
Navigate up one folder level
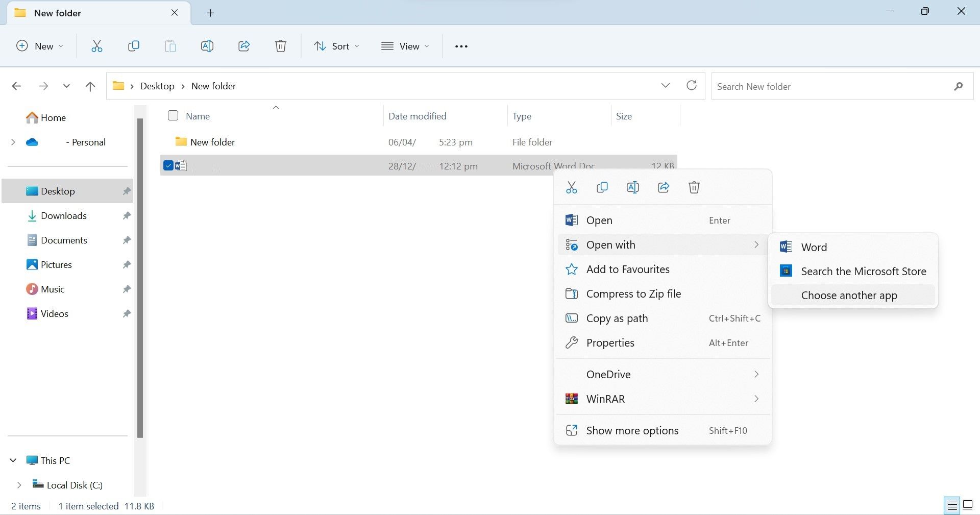click(90, 86)
